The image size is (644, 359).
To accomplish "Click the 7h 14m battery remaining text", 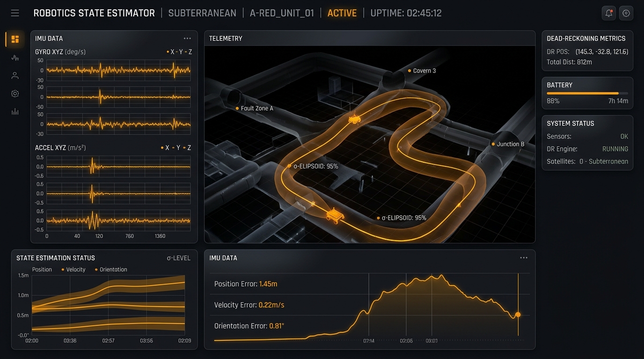I will tap(618, 101).
